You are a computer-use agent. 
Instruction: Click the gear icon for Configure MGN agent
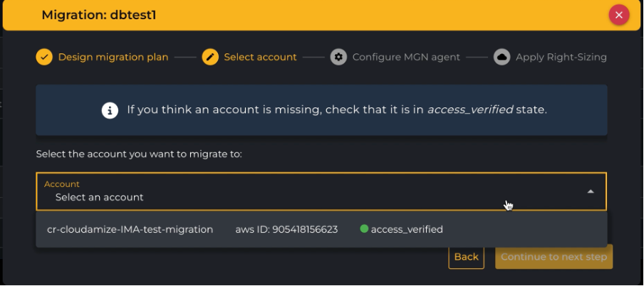338,57
